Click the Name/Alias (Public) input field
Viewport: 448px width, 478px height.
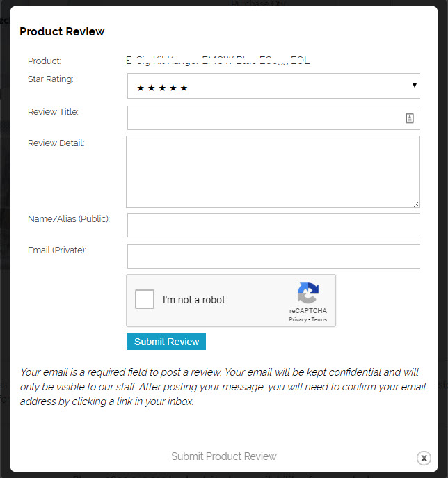coord(273,225)
